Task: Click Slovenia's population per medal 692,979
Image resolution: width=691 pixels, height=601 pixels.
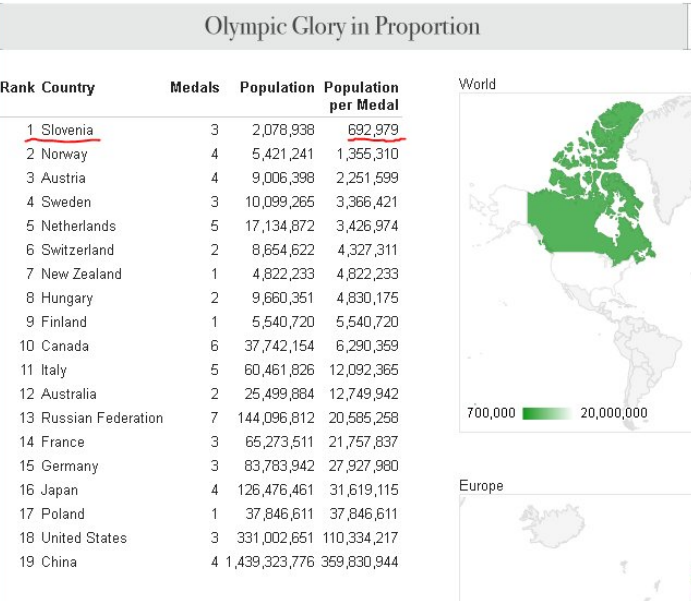Action: point(373,130)
